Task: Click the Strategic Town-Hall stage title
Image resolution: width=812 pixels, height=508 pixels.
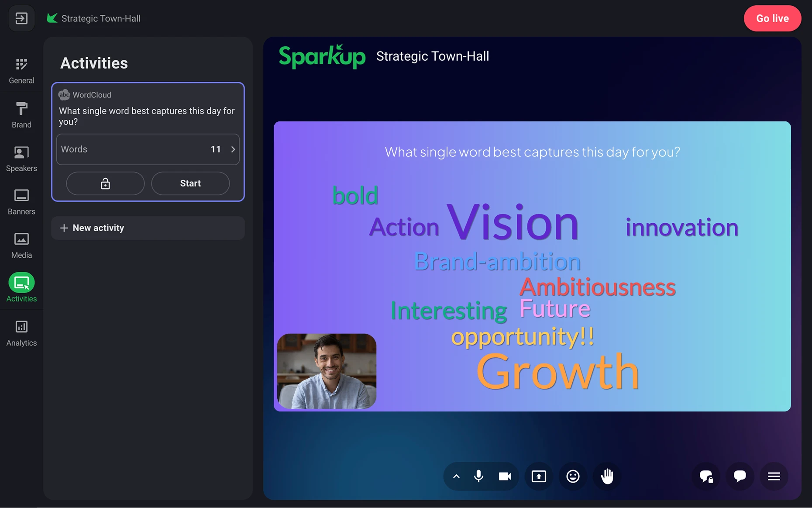Action: click(x=433, y=56)
